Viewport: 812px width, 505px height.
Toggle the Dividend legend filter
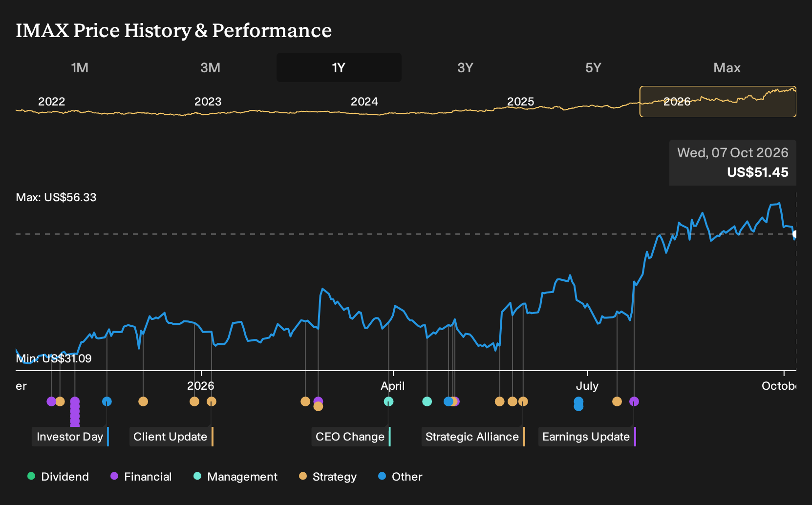point(58,477)
